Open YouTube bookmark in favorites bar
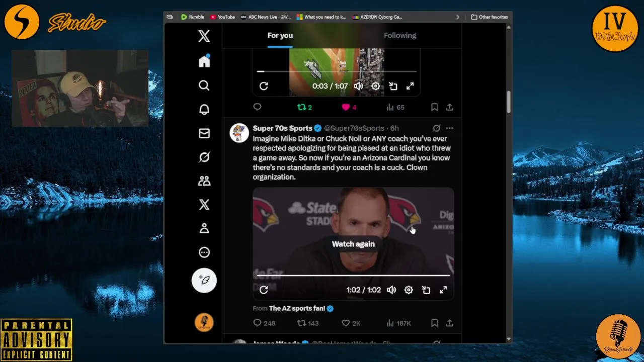 point(222,17)
